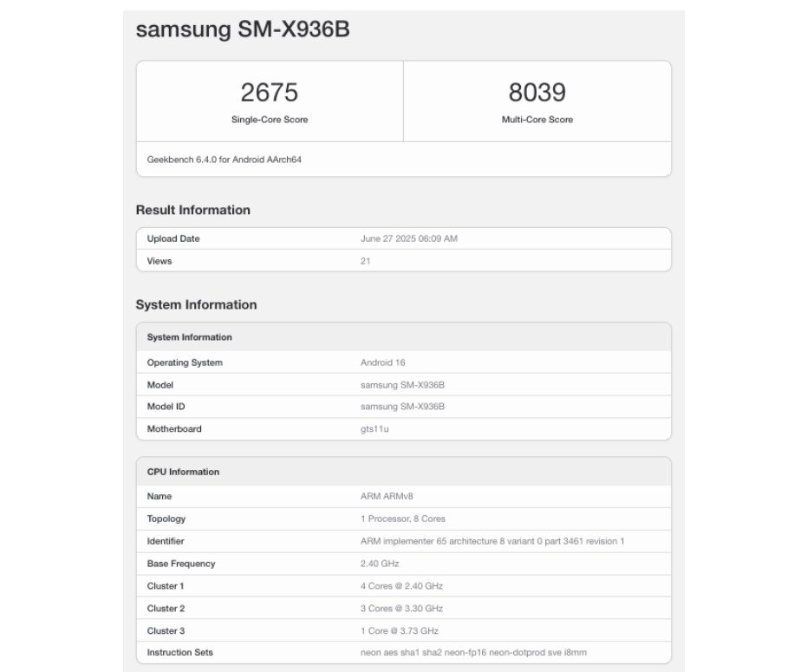The image size is (794, 672).
Task: Click the Cluster 3 label
Action: point(166,631)
